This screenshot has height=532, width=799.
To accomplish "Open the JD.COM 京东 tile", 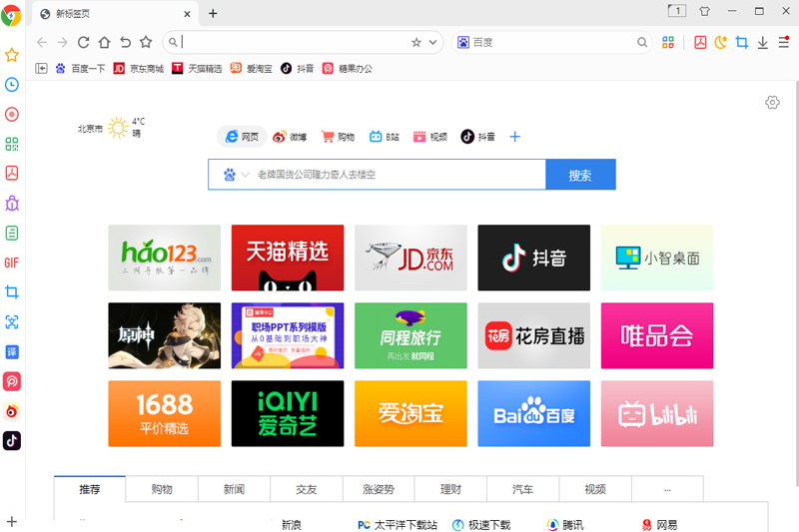I will coord(410,258).
